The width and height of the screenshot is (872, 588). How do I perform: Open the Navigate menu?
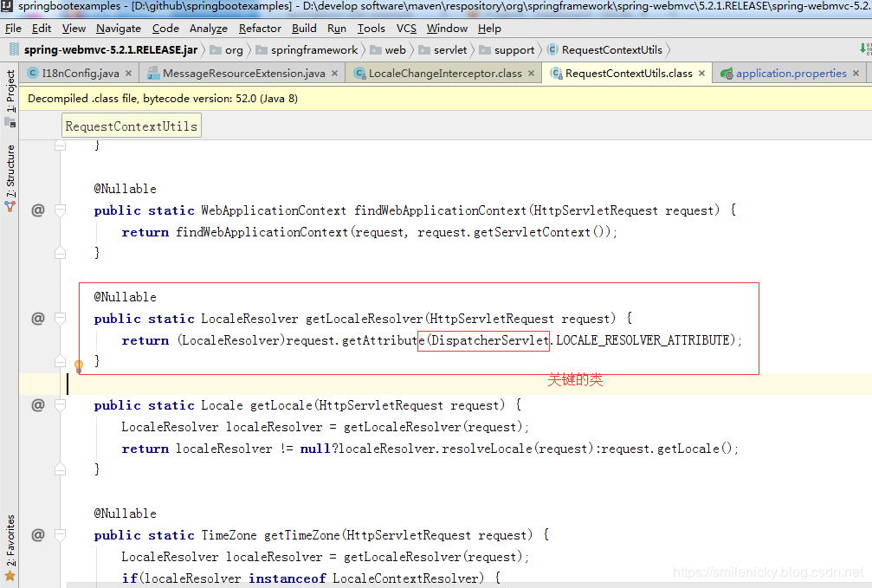point(119,28)
